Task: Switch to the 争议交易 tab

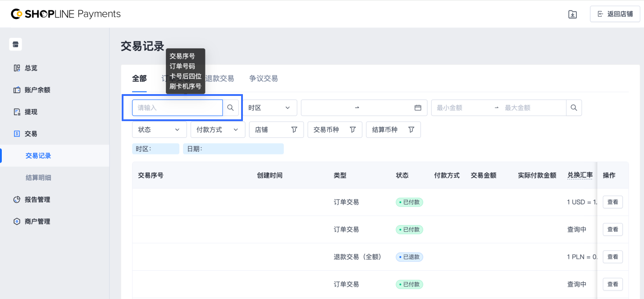Action: click(x=263, y=78)
